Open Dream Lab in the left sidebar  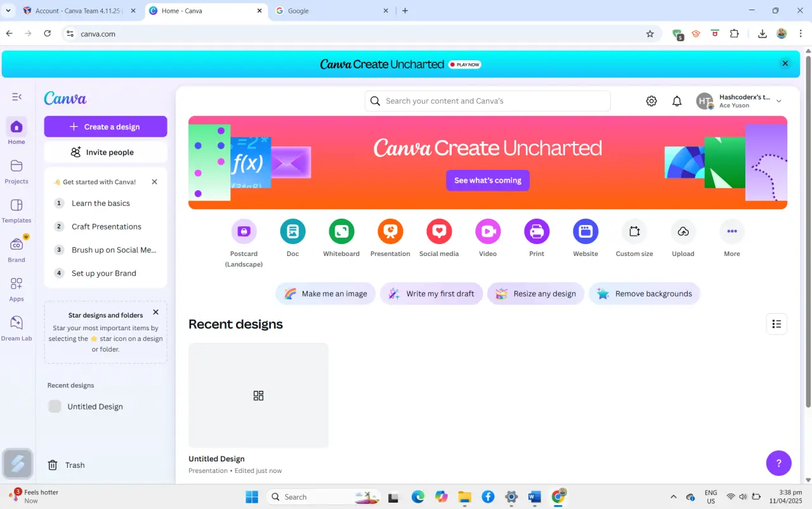(16, 328)
